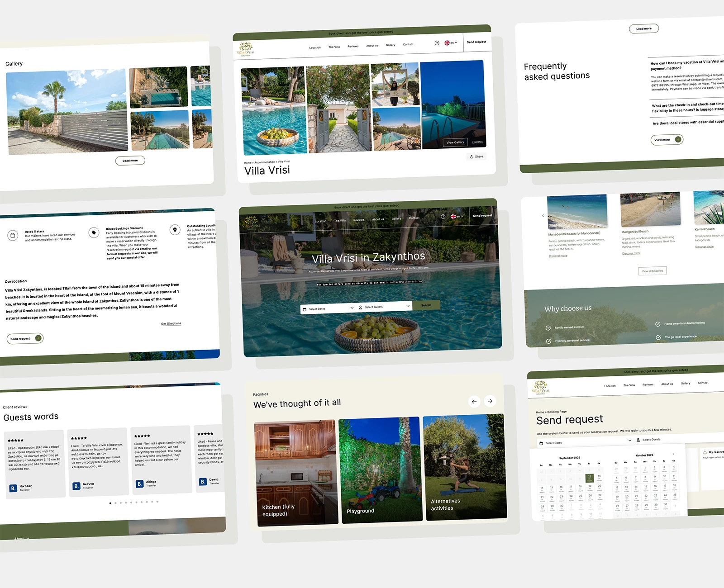Click the left chevron of beaches carousel

[543, 216]
